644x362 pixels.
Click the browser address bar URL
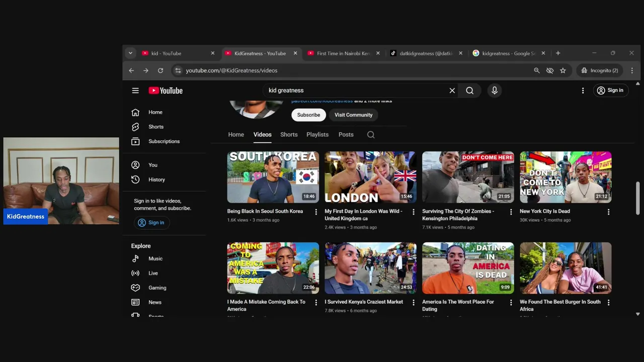(x=231, y=70)
